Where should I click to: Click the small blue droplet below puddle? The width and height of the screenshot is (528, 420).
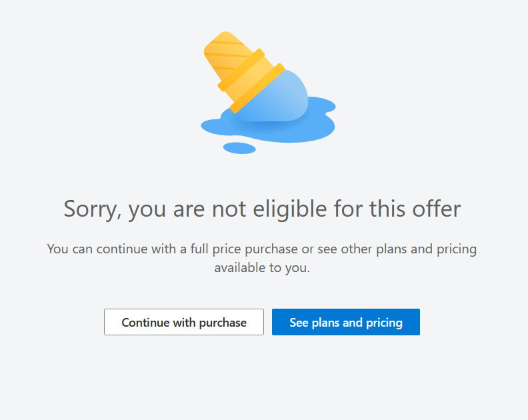pos(239,148)
